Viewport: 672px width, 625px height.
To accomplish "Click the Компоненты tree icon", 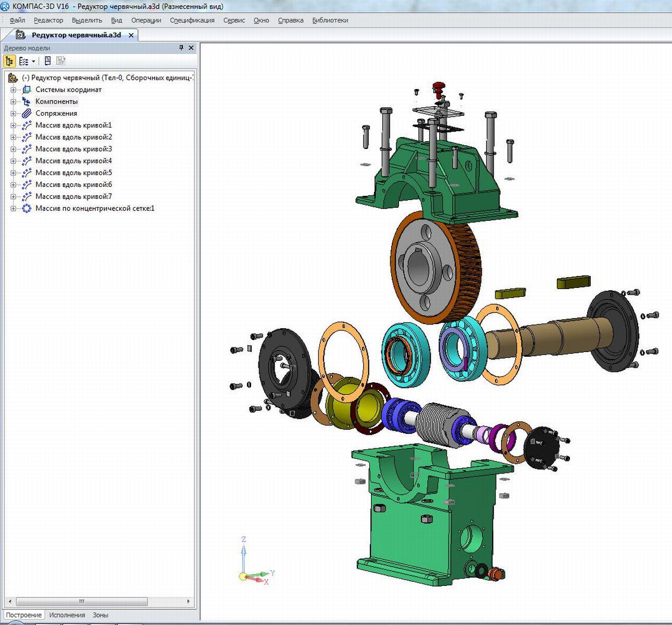I will (x=27, y=102).
